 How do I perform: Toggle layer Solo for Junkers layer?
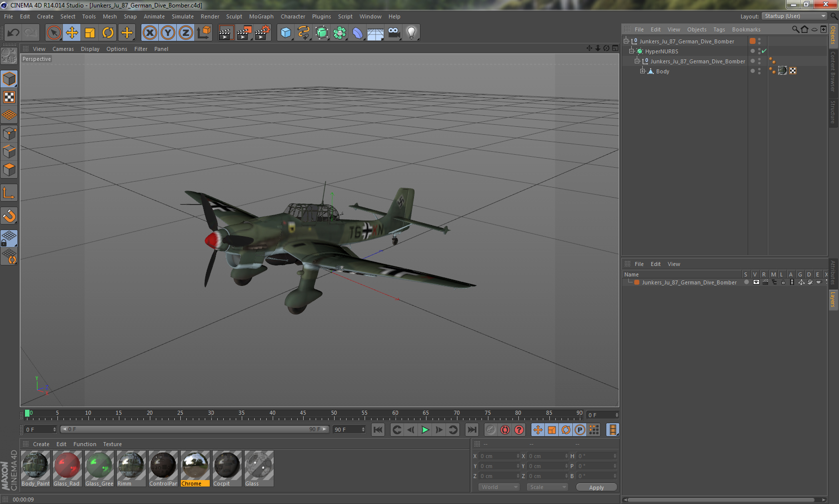point(747,282)
